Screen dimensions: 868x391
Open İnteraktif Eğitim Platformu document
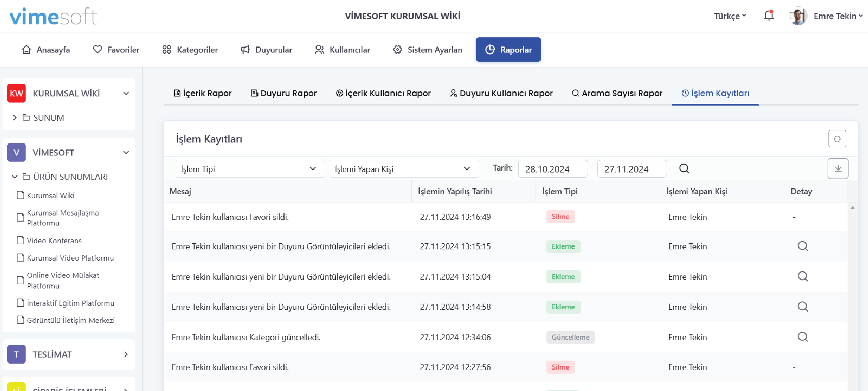click(66, 303)
